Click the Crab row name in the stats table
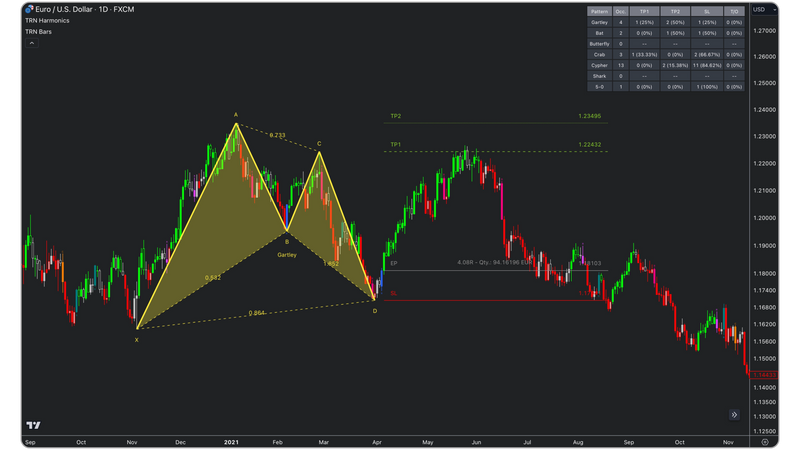Screen dimensions: 800x450 599,55
